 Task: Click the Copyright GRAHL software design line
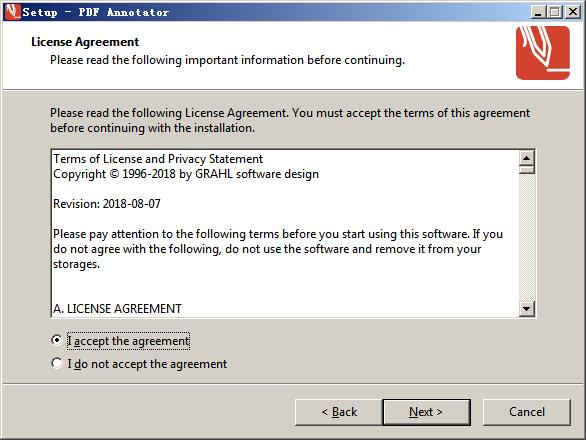click(186, 174)
